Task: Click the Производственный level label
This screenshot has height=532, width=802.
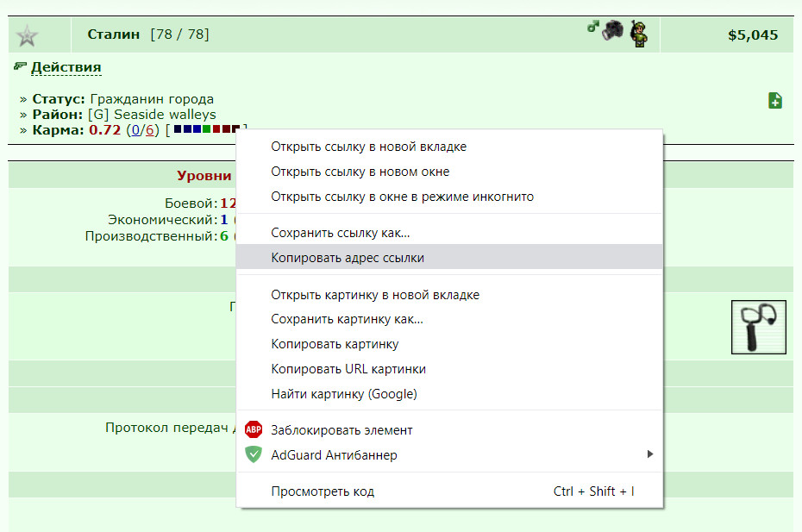Action: [x=152, y=235]
